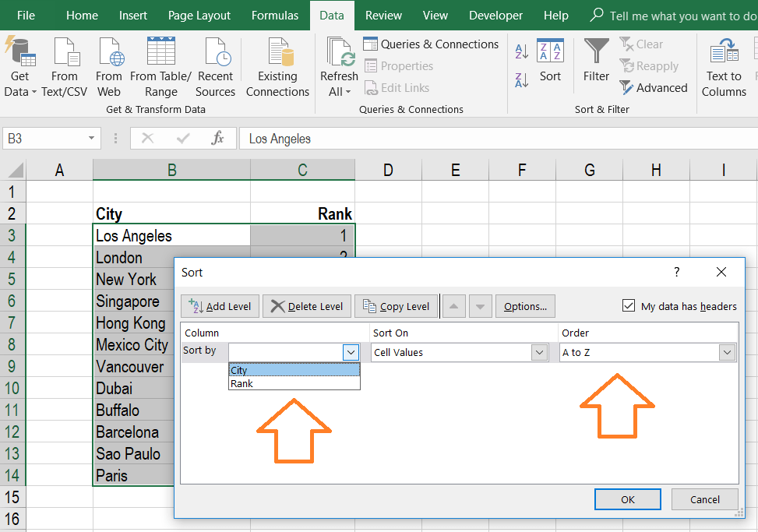Open sort Options... button
Viewport: 758px width, 532px height.
point(525,306)
